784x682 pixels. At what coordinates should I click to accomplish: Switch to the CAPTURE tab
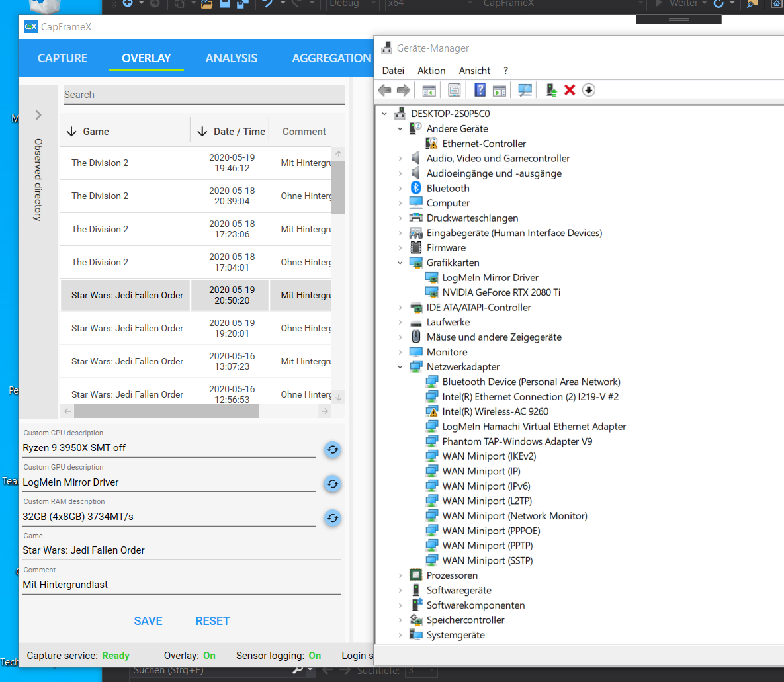62,58
